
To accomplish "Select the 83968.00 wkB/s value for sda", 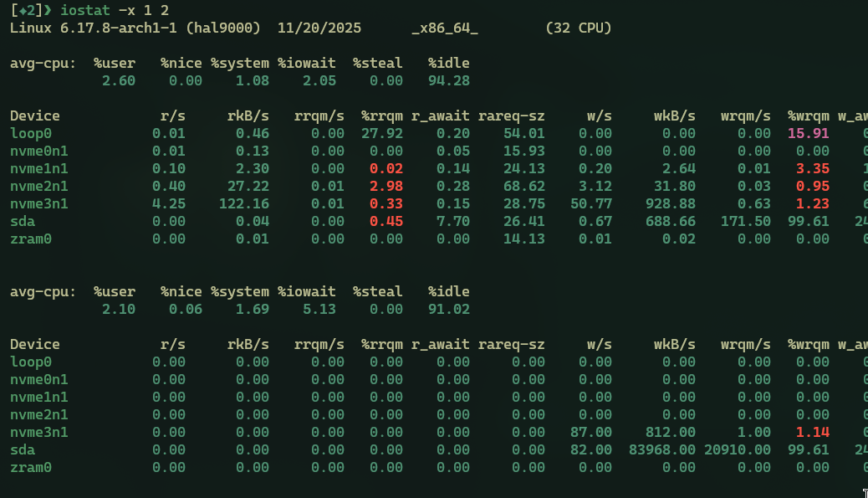I will click(x=661, y=449).
